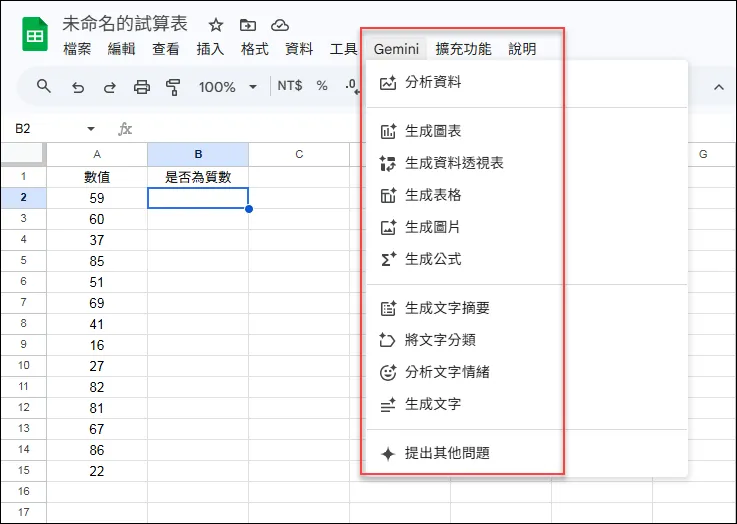The image size is (737, 524).
Task: Open the 資料 menu
Action: coord(299,49)
